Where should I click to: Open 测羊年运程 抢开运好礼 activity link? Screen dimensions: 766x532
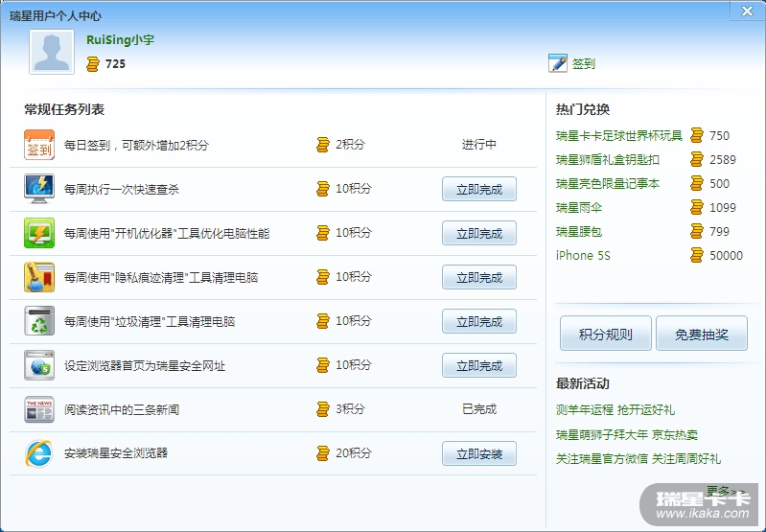(615, 410)
